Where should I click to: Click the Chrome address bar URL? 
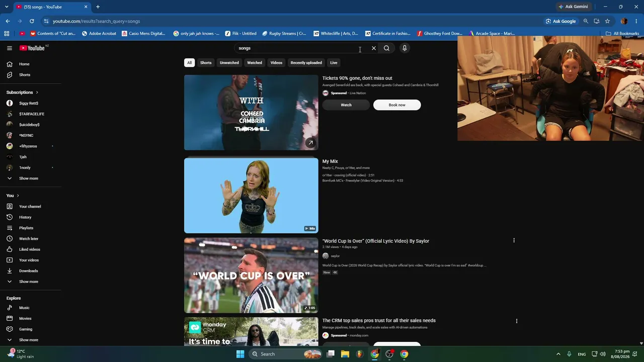(x=97, y=21)
